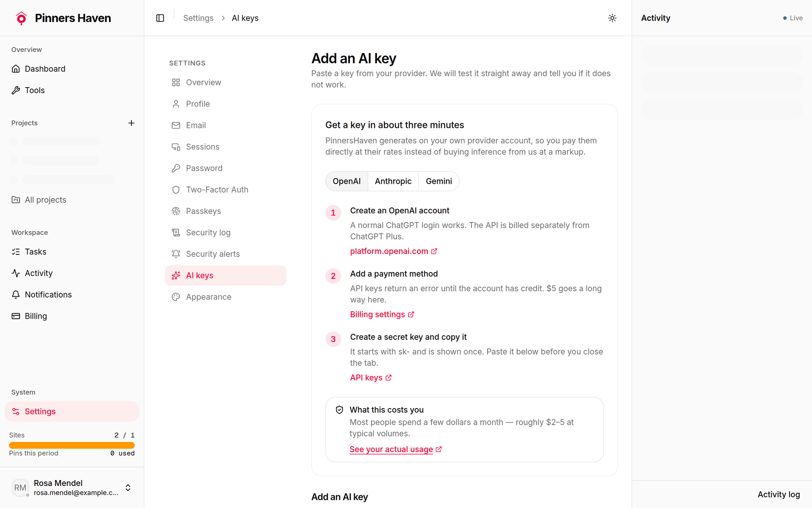The width and height of the screenshot is (812, 508).
Task: Click the AI keys breadcrumb
Action: click(245, 18)
